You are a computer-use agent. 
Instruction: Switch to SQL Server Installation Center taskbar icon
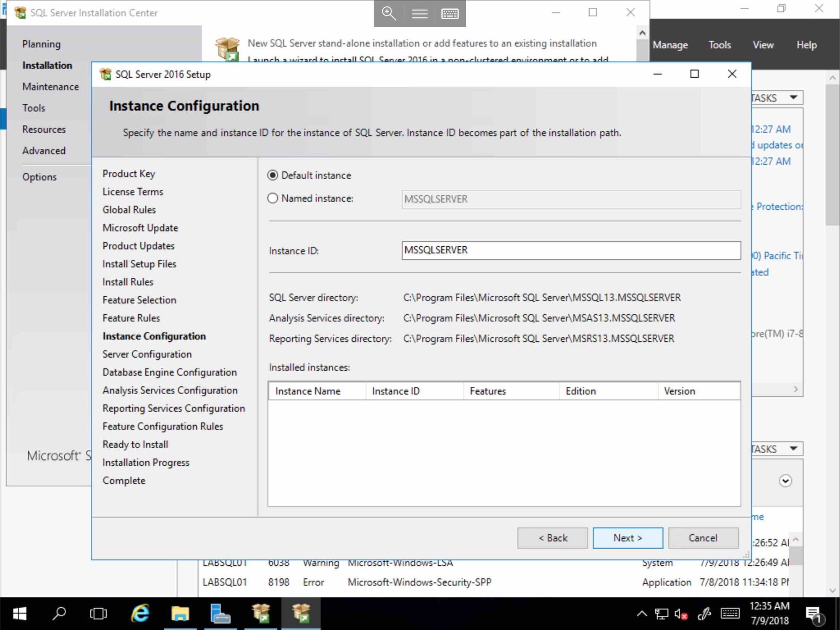[260, 614]
